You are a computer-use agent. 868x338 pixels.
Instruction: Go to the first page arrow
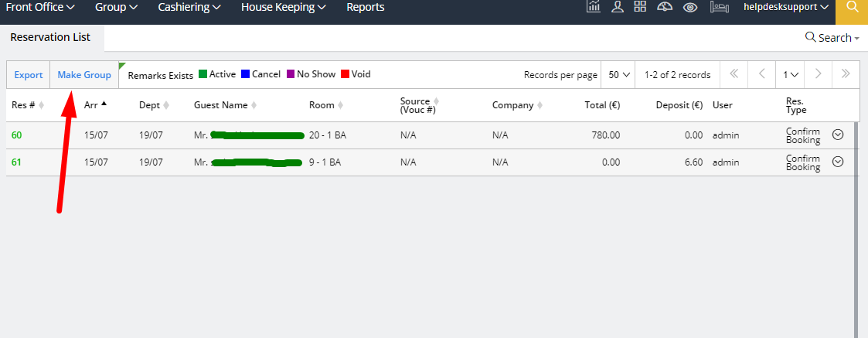[734, 74]
